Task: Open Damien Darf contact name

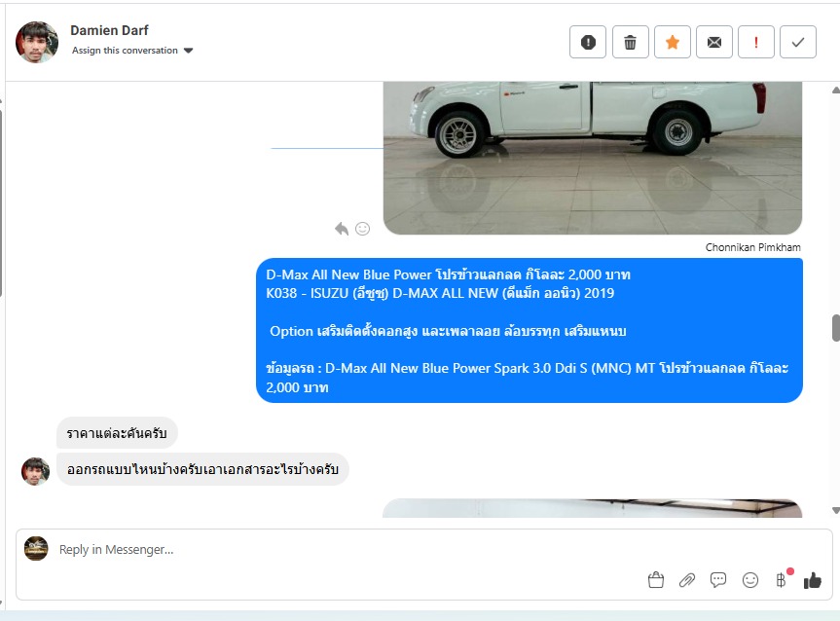Action: pyautogui.click(x=109, y=30)
